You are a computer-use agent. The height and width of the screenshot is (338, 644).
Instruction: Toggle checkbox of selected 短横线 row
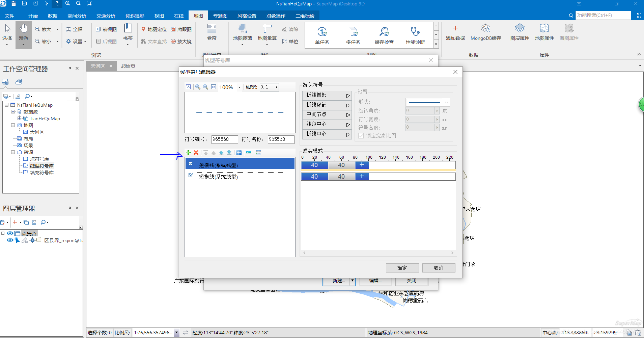(x=191, y=163)
